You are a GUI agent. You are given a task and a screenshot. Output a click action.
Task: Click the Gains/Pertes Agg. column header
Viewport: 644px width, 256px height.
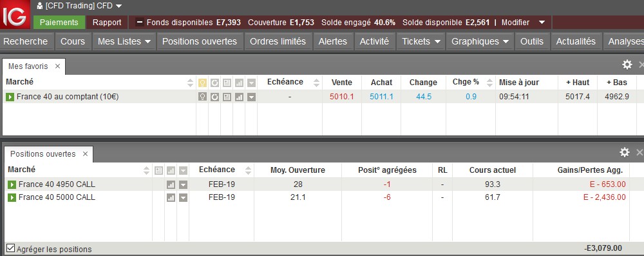[x=590, y=170]
